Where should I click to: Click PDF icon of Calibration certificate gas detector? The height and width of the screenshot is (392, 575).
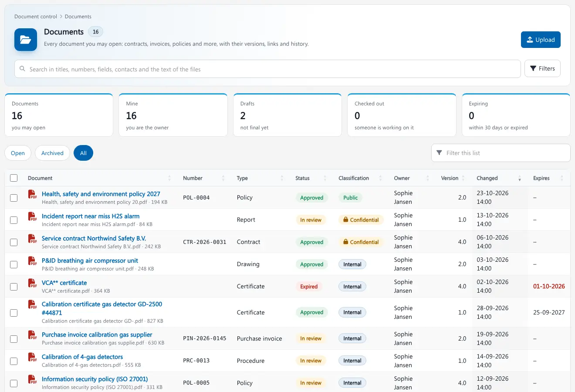coord(32,304)
